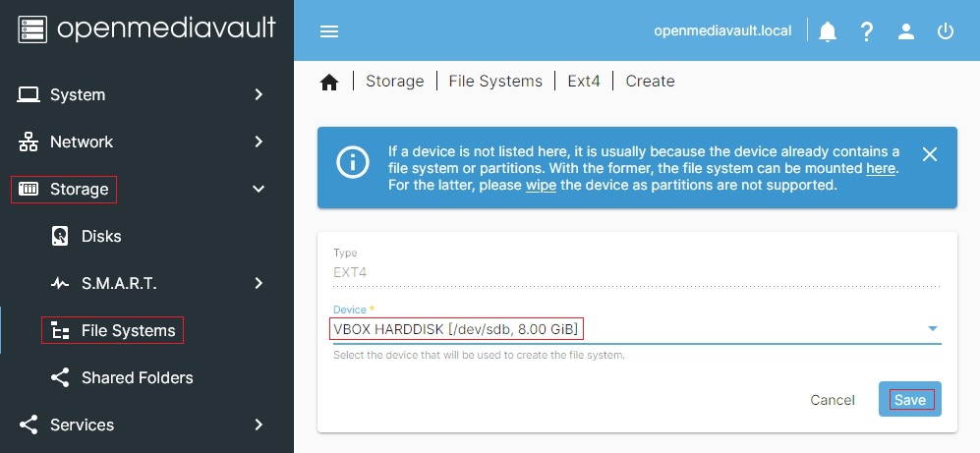Screen dimensions: 980x453
Task: Open Shared Folders in the sidebar
Action: pos(137,377)
